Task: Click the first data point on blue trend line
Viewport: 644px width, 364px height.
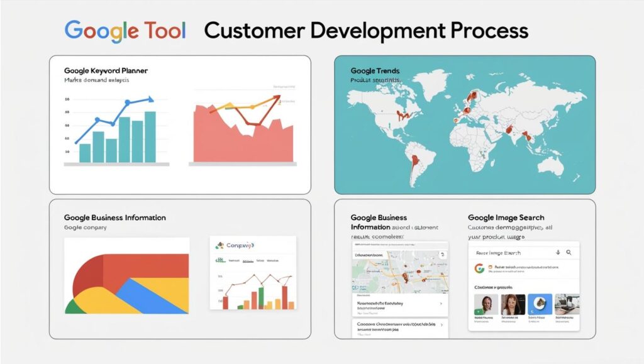Action: pos(76,143)
